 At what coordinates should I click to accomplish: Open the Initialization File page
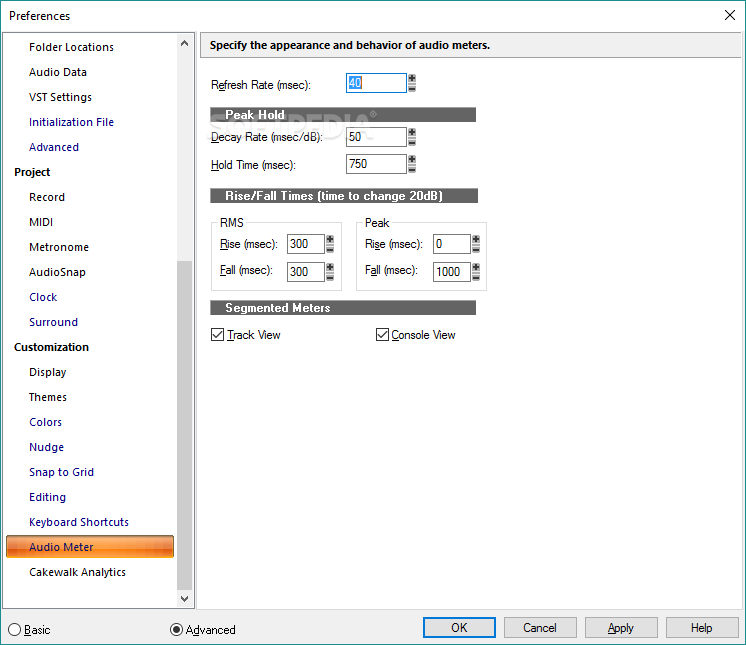pyautogui.click(x=71, y=122)
